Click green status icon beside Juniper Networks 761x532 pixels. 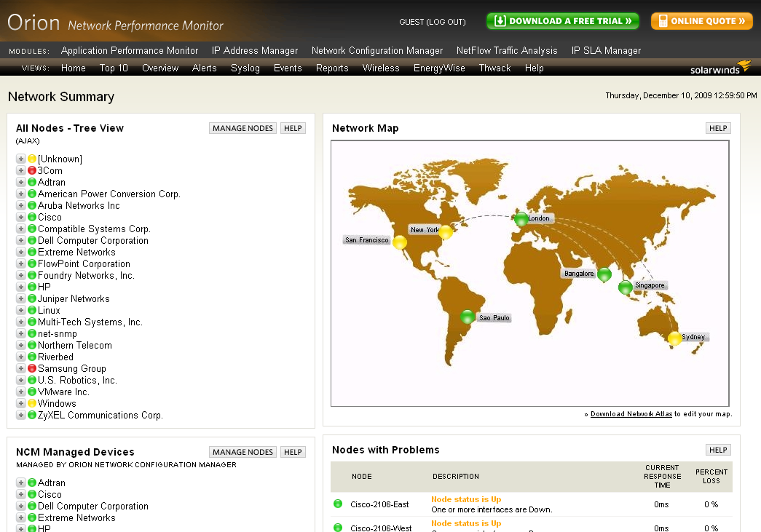(32, 298)
